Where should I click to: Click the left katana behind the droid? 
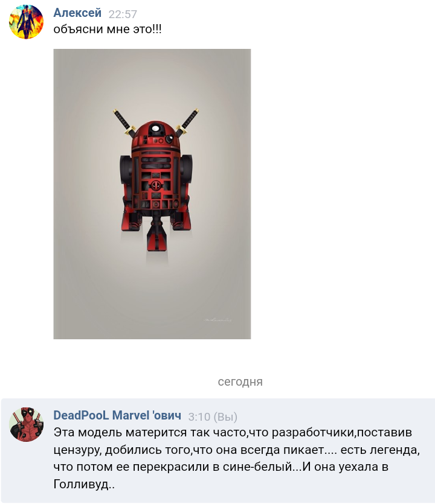[x=123, y=121]
